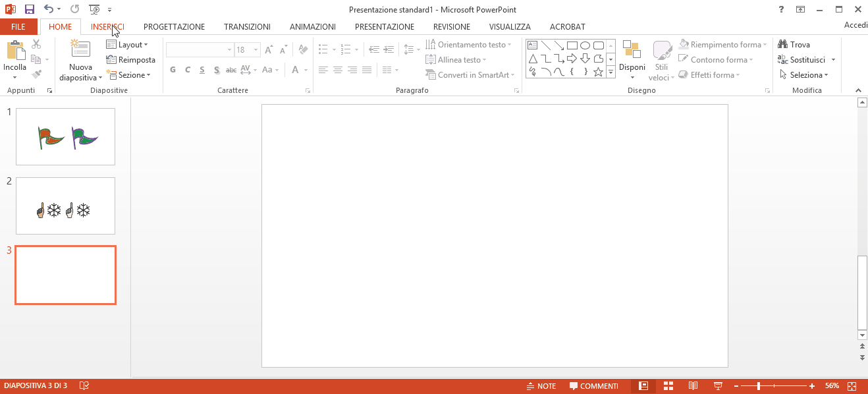Toggle italic C formatting
Screen dimensions: 868x394
187,70
